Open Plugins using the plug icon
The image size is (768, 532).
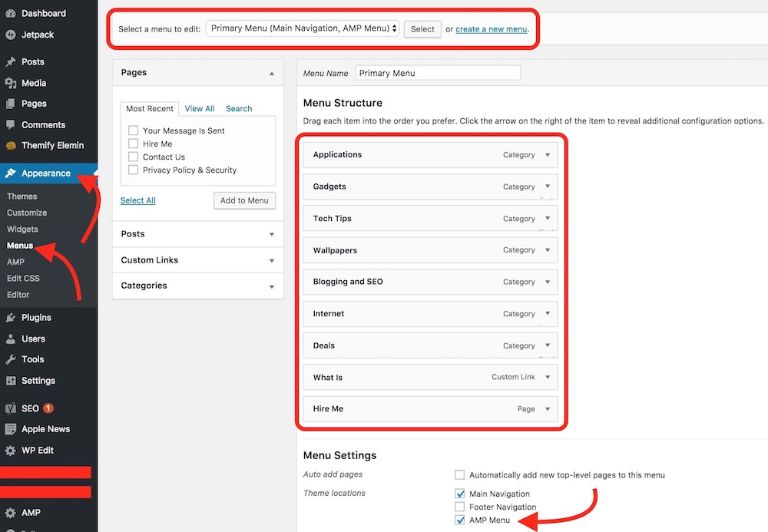coord(11,318)
